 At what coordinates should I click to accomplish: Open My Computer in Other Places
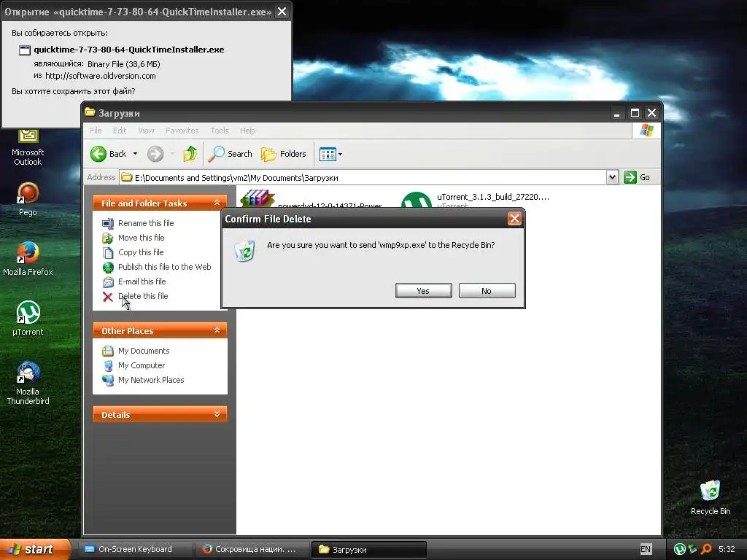coord(142,365)
